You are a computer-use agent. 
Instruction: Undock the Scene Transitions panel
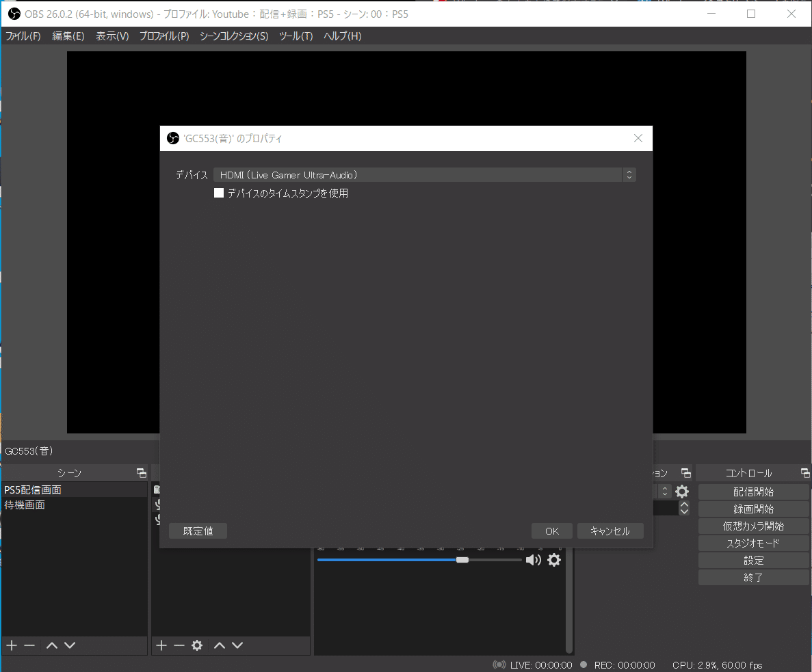[686, 473]
